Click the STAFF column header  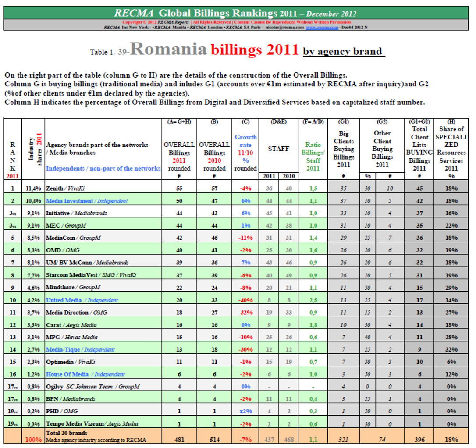click(278, 149)
